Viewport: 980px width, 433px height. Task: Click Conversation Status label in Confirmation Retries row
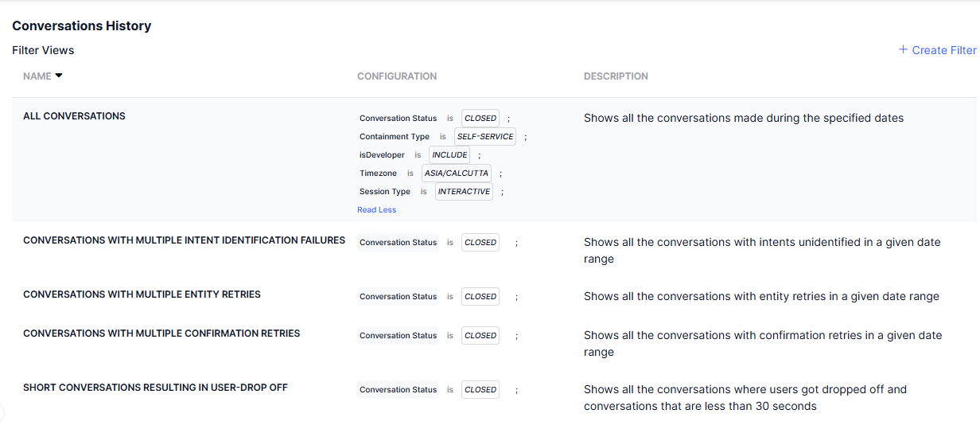coord(398,336)
